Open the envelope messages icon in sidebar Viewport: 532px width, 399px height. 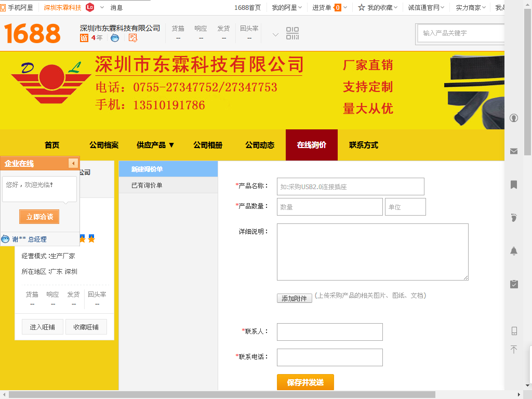tap(514, 151)
